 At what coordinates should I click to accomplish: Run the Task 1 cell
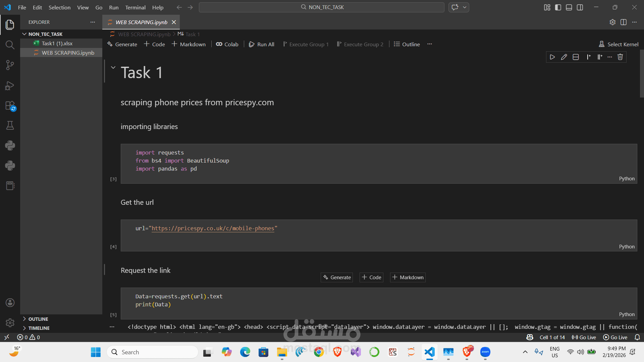(x=552, y=57)
